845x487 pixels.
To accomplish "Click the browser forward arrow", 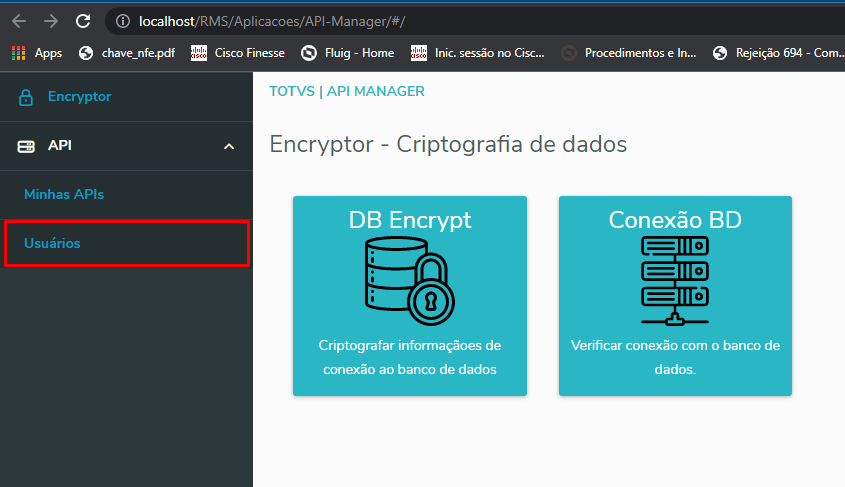I will pyautogui.click(x=51, y=21).
